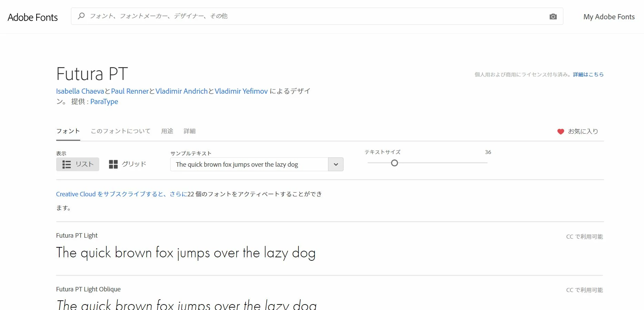Click the Adobe Fonts logo
Image resolution: width=644 pixels, height=310 pixels.
coord(33,17)
